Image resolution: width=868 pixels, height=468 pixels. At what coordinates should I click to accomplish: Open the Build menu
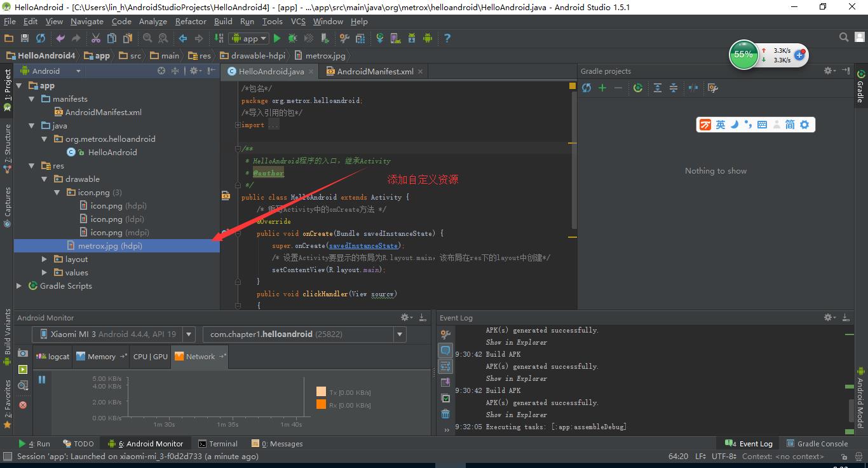(223, 21)
